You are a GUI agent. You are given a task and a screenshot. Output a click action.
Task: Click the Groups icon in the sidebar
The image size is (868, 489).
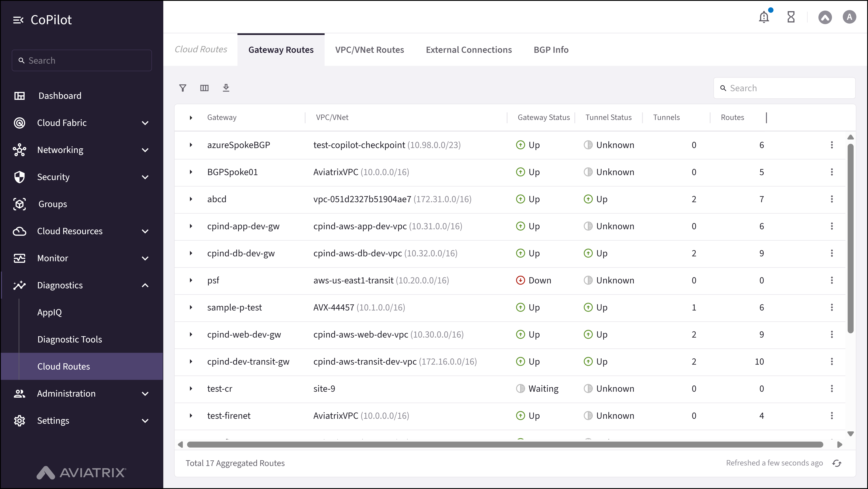[20, 204]
